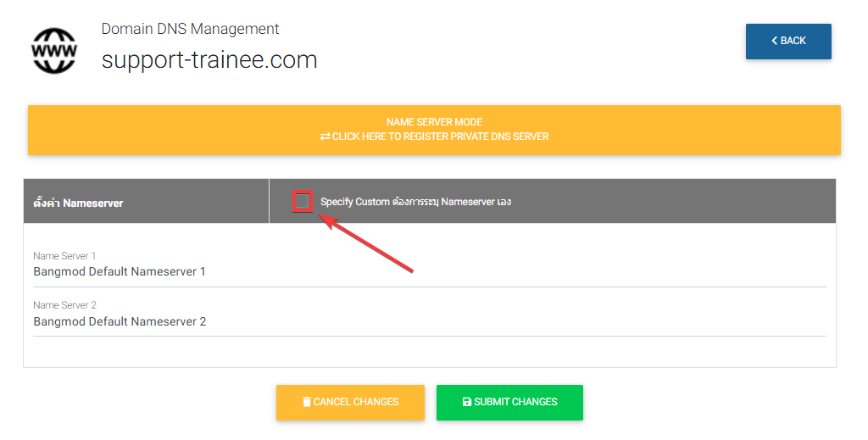Click the Name Server 1 field label
This screenshot has width=868, height=440.
click(x=64, y=256)
